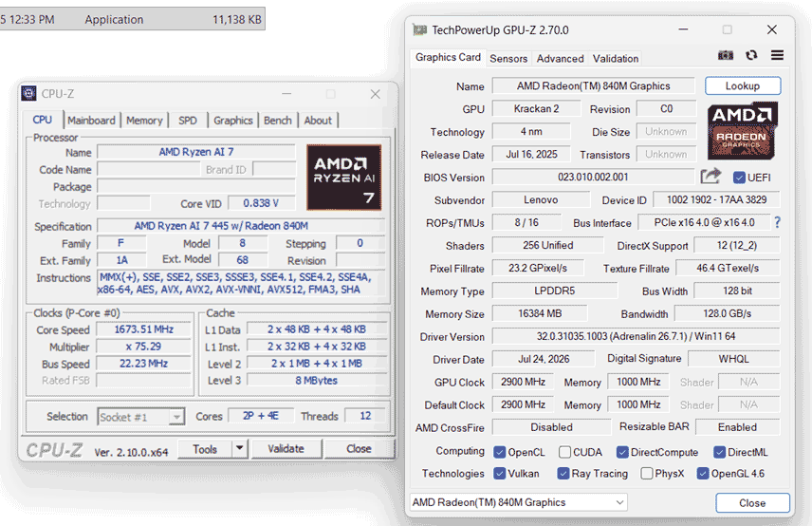
Task: Minimize the GPU-Z window
Action: pos(683,29)
